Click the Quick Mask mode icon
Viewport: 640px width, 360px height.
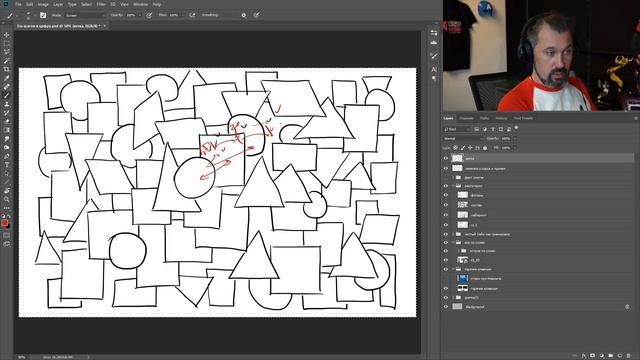point(7,235)
